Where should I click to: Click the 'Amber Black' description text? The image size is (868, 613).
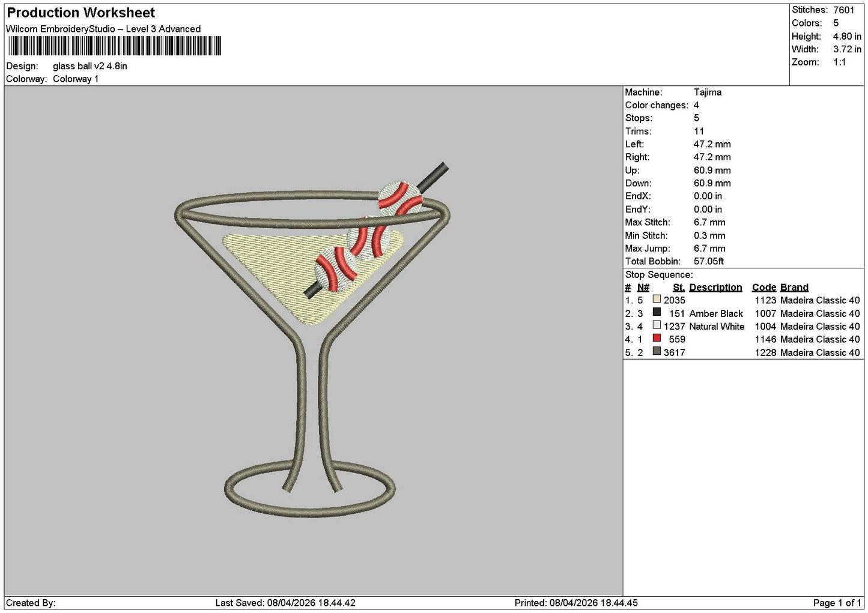[716, 313]
